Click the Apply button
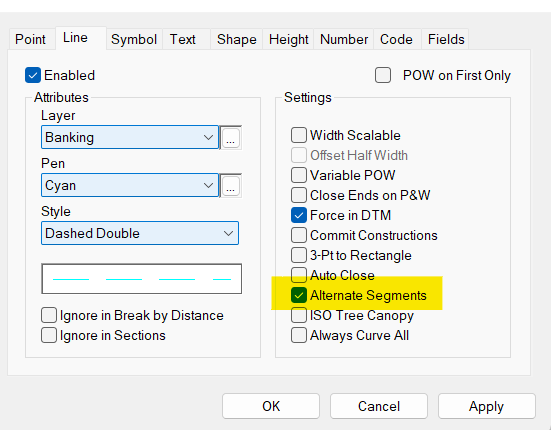 point(486,406)
